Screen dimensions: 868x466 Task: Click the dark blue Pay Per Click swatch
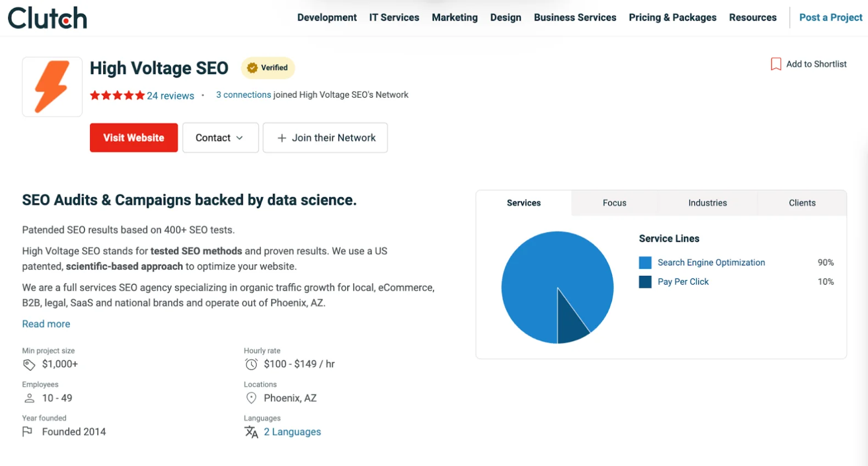[645, 282]
